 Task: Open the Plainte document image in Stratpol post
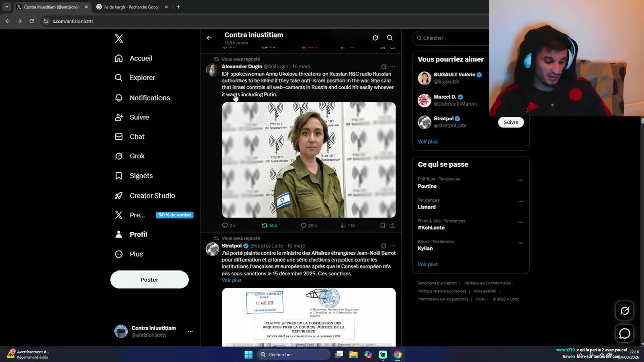(x=309, y=317)
